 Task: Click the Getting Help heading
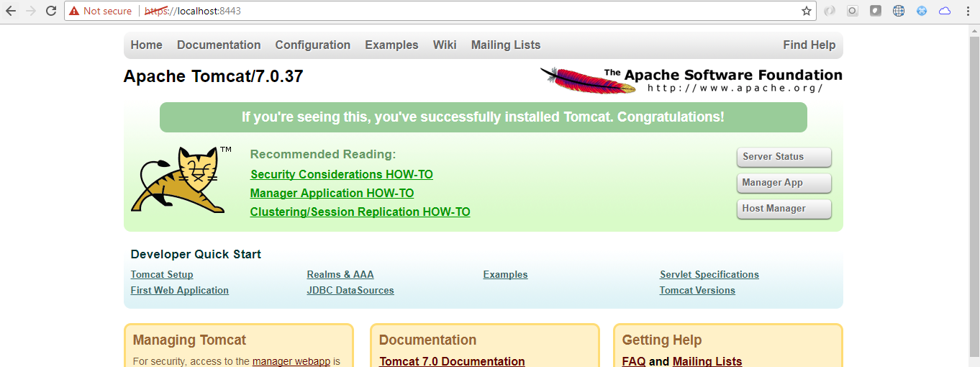click(662, 340)
